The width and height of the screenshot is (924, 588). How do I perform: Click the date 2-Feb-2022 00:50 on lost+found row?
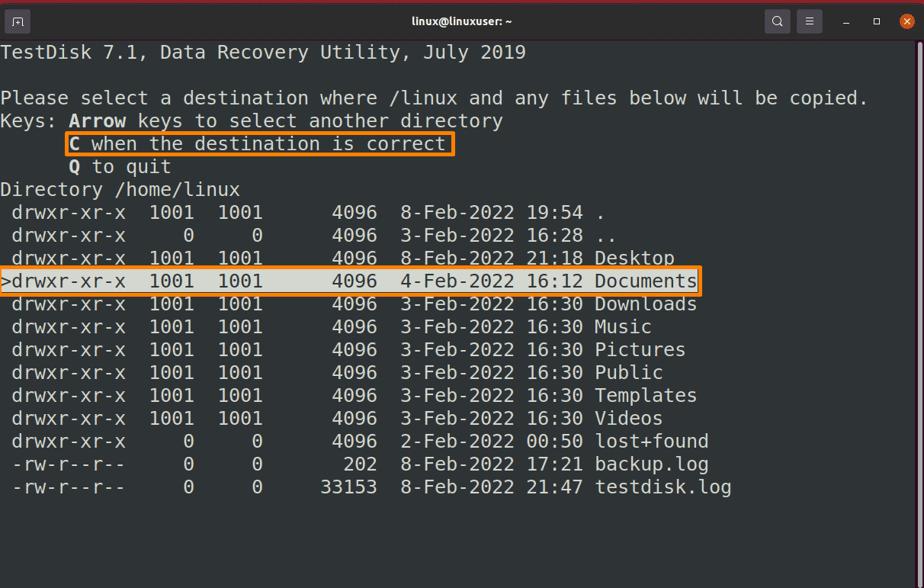pyautogui.click(x=492, y=442)
